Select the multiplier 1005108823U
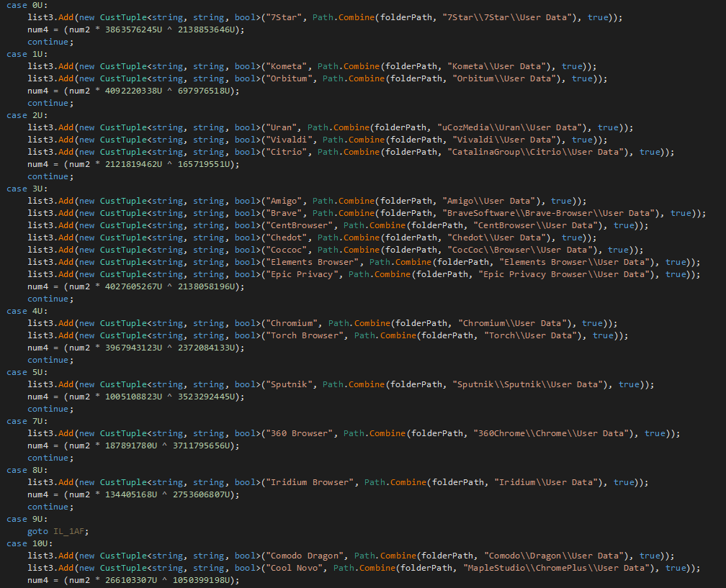This screenshot has width=726, height=588. pos(133,397)
